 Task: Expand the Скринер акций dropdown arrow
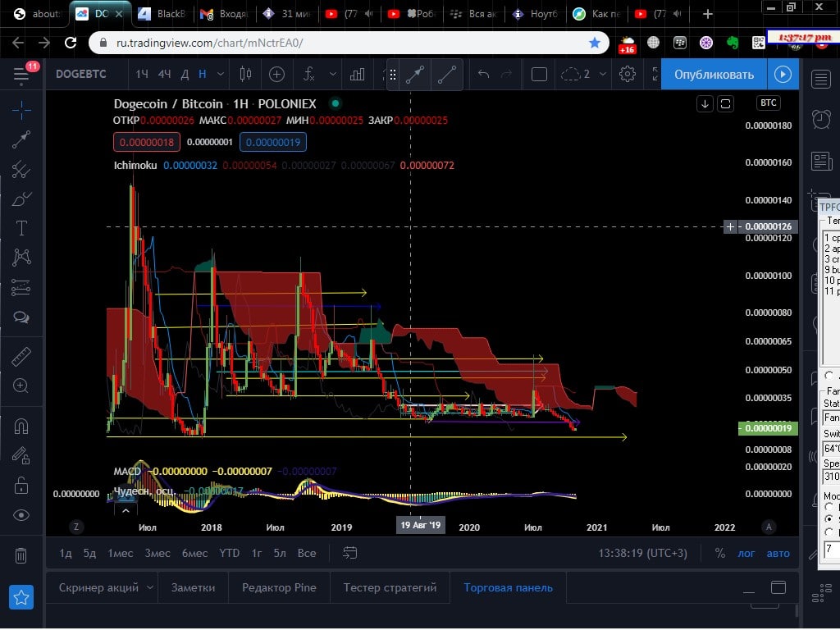tap(151, 587)
